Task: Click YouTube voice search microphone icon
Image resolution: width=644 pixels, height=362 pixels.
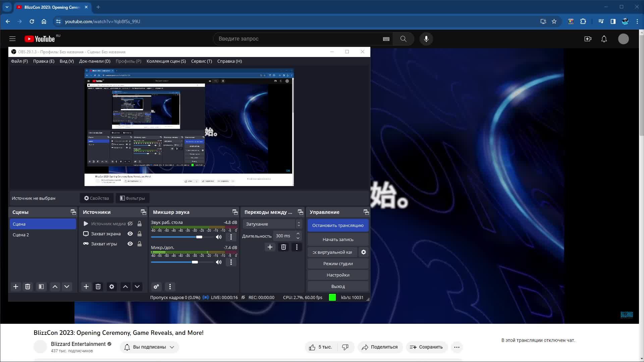Action: click(426, 39)
